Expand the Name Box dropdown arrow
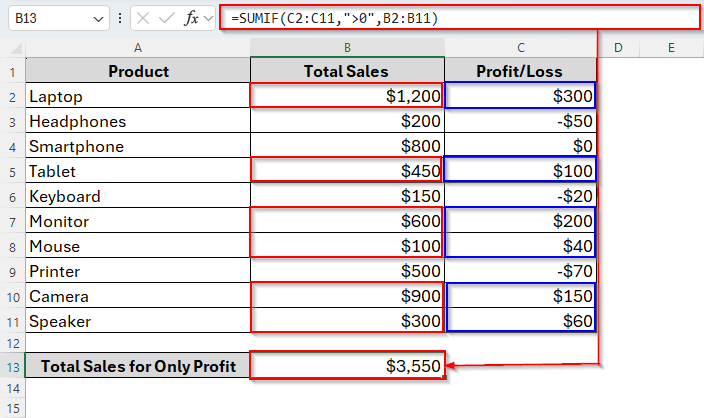 point(96,19)
